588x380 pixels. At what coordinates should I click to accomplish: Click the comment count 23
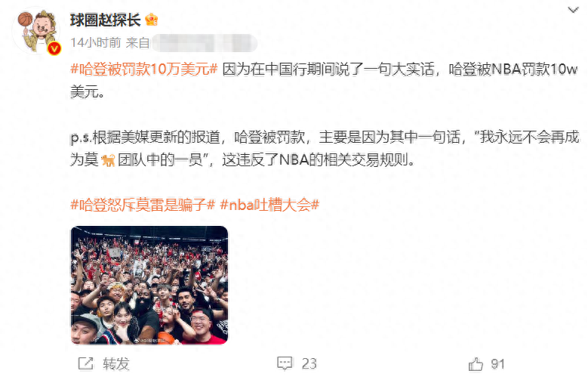(309, 363)
